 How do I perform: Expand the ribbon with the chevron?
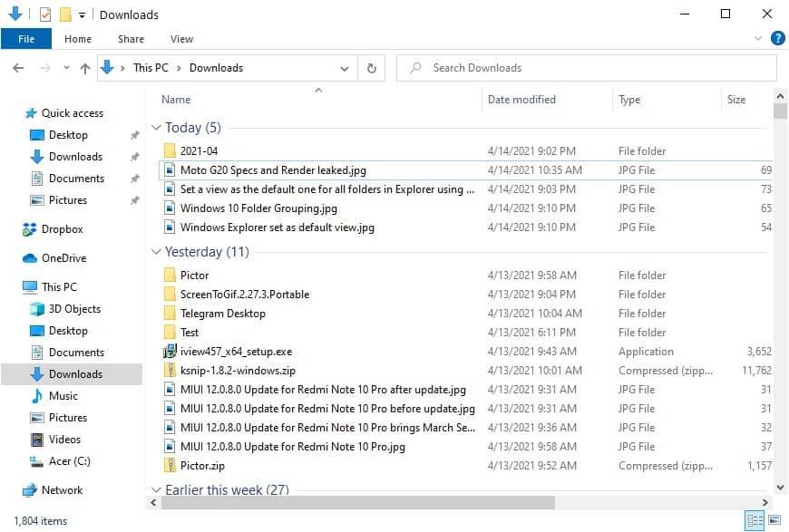point(758,38)
